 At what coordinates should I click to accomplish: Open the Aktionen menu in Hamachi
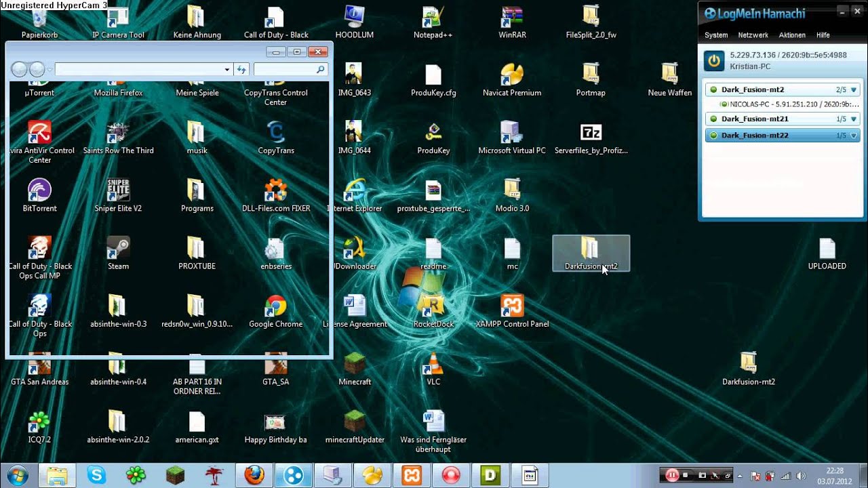click(x=792, y=35)
